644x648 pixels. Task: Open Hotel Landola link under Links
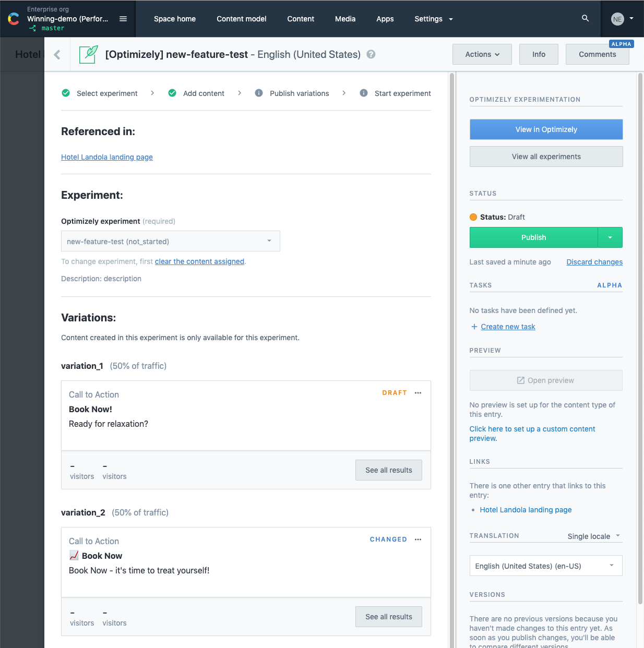coord(526,510)
